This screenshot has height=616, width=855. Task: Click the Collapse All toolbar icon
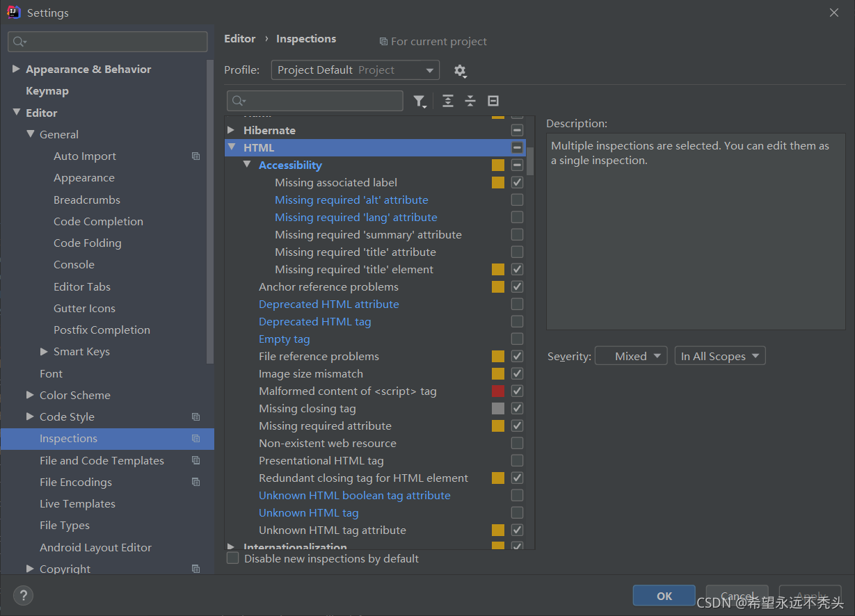tap(470, 102)
